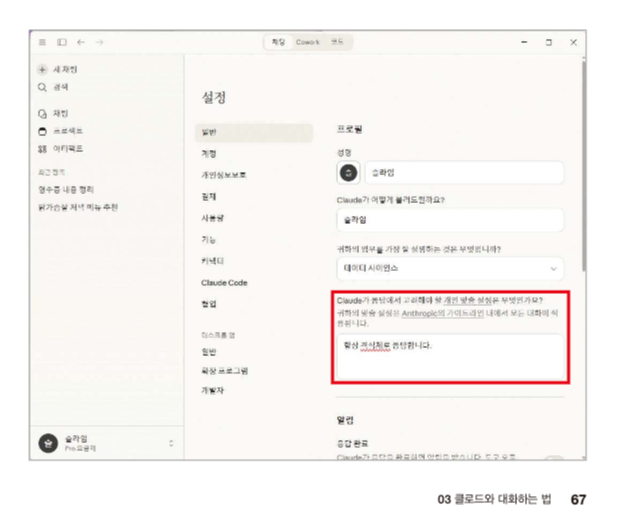The image size is (617, 529).
Task: Open the 채팅 list in sidebar
Action: pyautogui.click(x=54, y=114)
